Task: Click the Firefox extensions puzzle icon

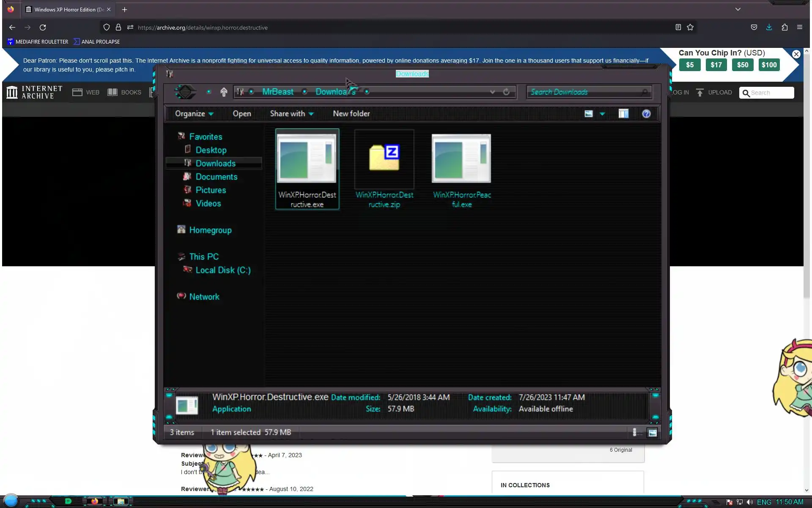Action: pos(785,27)
